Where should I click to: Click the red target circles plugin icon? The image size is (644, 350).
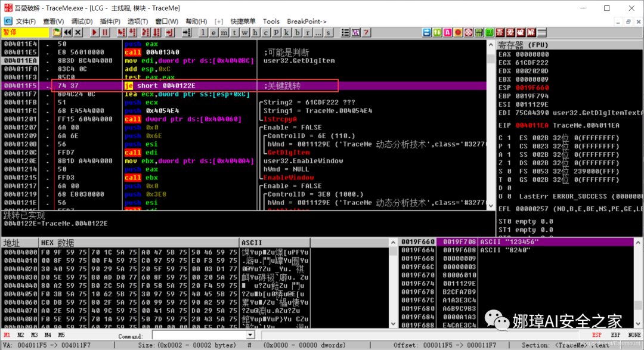(468, 32)
